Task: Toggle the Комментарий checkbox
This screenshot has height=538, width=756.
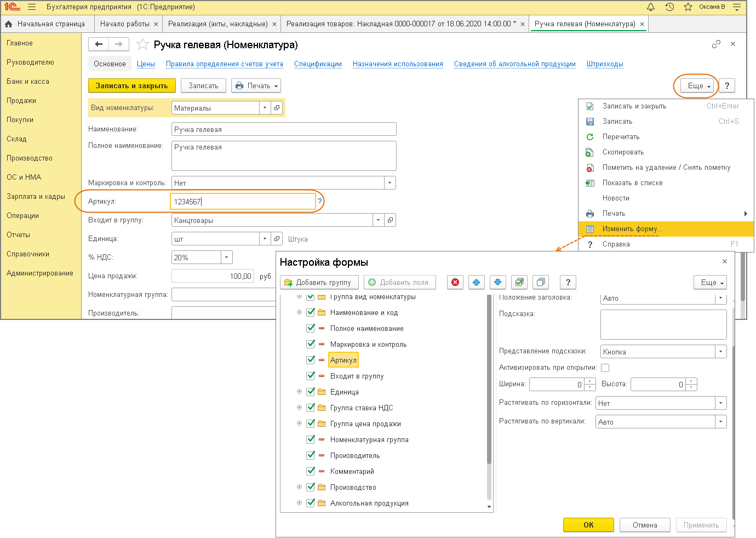Action: click(311, 471)
